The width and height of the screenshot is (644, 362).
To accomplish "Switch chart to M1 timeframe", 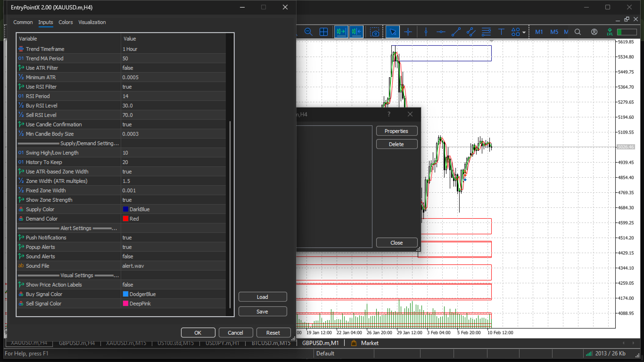I will pyautogui.click(x=539, y=32).
